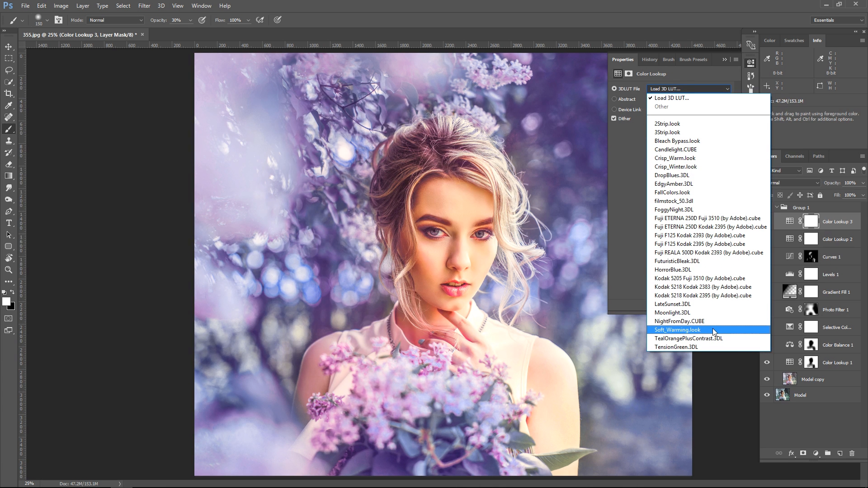Choose Candlelight.CUBE from the LUT list
Image resolution: width=868 pixels, height=488 pixels.
point(708,150)
